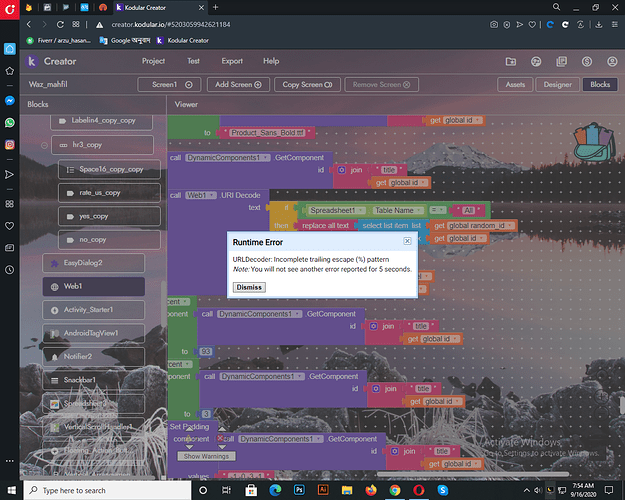The width and height of the screenshot is (625, 500).
Task: Click the Web1 globe icon in Blocks list
Action: pyautogui.click(x=55, y=287)
